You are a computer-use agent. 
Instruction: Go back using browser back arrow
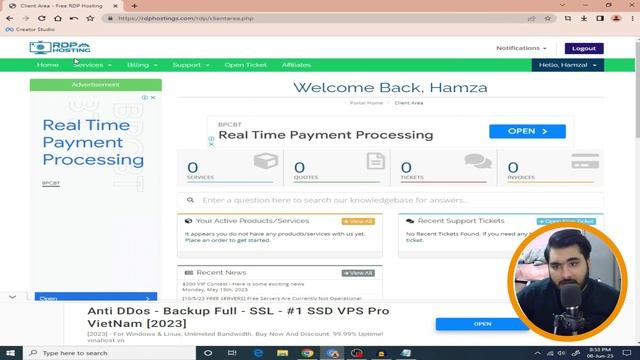coord(9,18)
